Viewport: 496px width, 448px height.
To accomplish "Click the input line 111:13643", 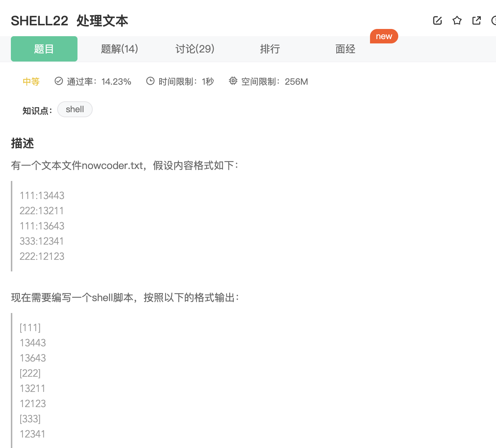I will [x=42, y=226].
